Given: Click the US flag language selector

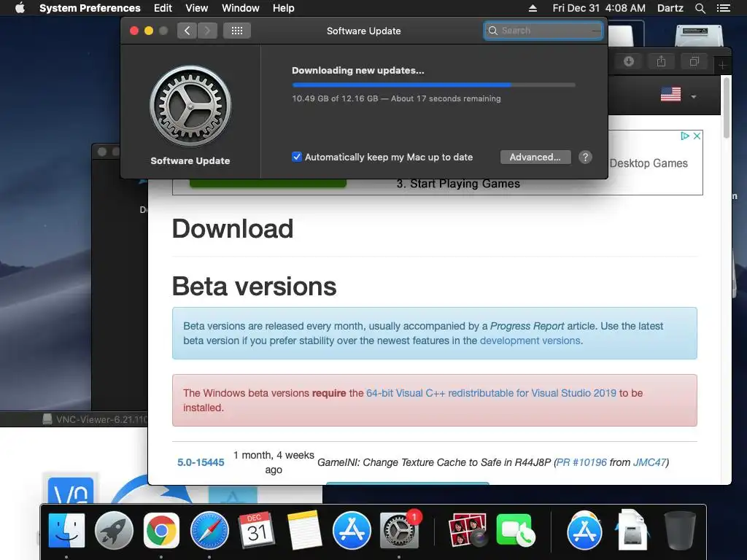Looking at the screenshot, I should click(x=670, y=94).
